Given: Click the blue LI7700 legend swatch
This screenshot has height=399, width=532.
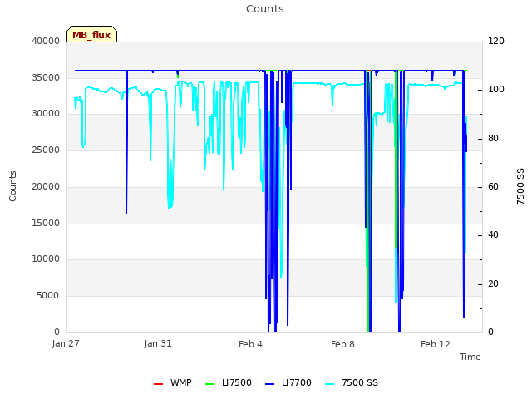Looking at the screenshot, I should (x=269, y=384).
